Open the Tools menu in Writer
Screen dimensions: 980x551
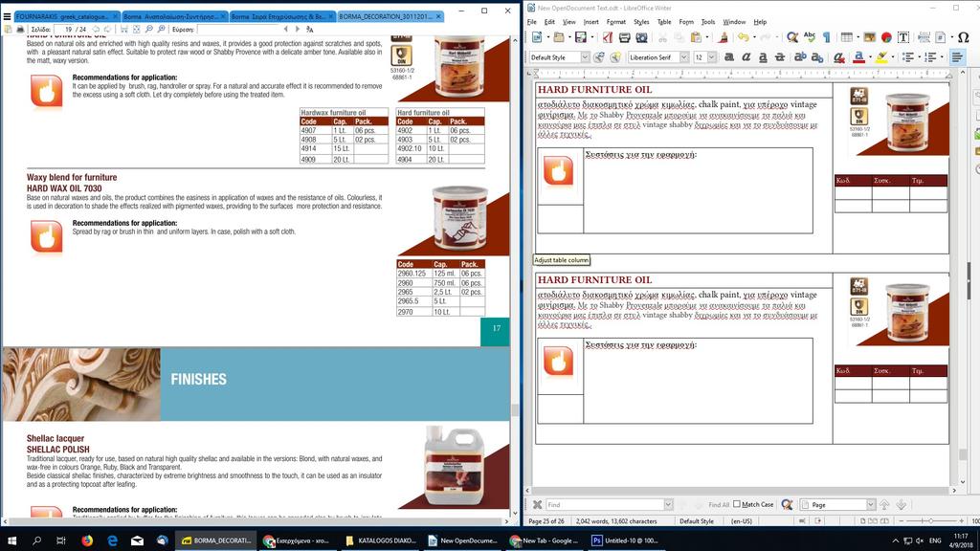click(707, 22)
